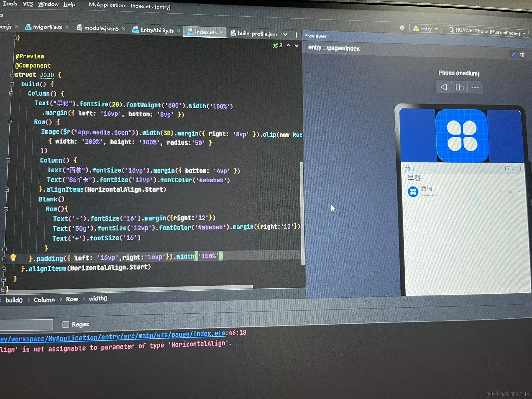Screen dimensions: 532x399
Task: Click the search input field beside Regex
Action: [26, 325]
